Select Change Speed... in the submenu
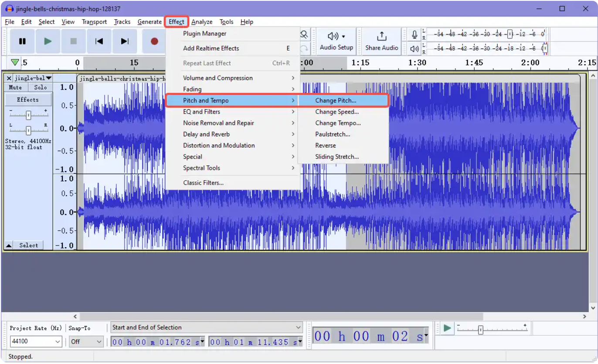 (343, 112)
